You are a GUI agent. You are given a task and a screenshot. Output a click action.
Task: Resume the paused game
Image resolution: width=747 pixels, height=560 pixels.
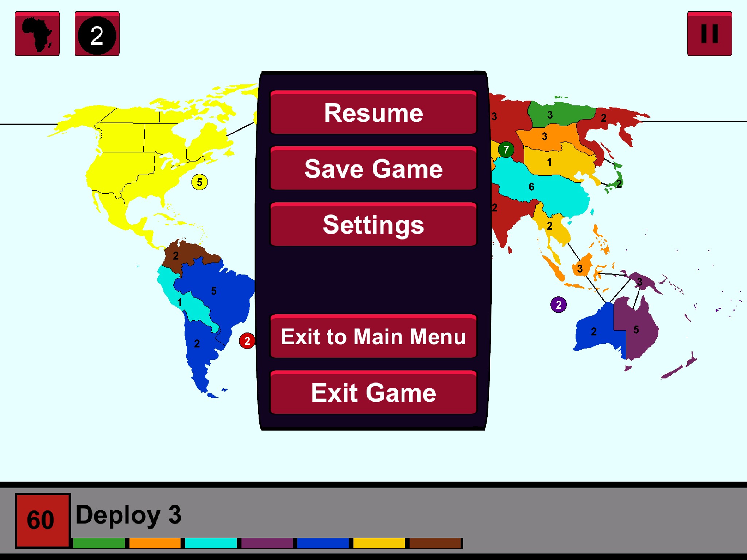tap(373, 113)
